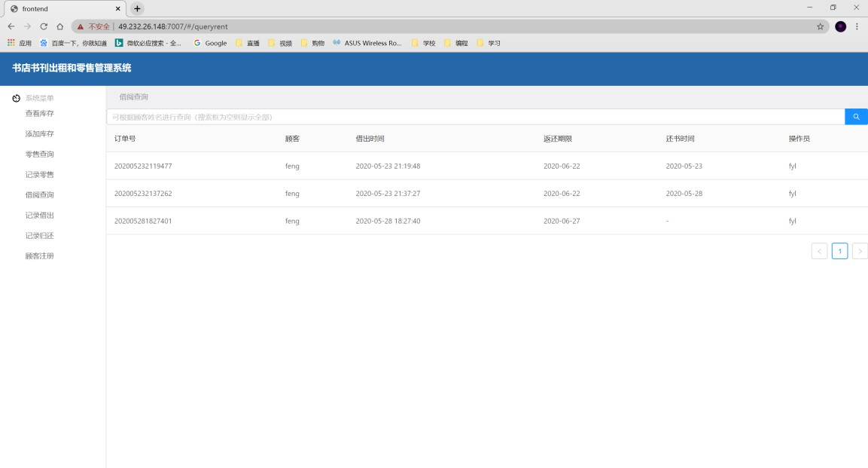The width and height of the screenshot is (868, 468).
Task: Close the frontend tab
Action: coord(118,9)
